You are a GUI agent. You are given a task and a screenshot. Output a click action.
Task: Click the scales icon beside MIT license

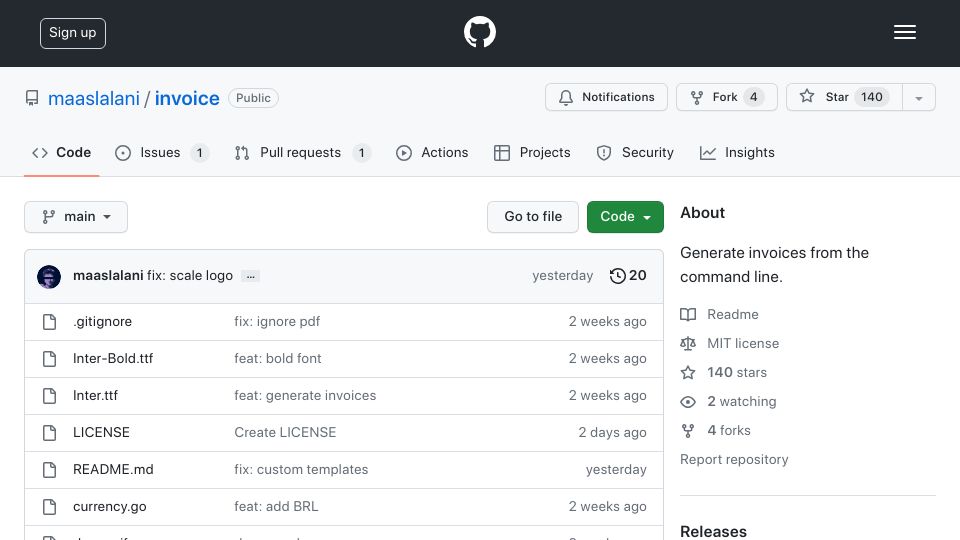688,343
